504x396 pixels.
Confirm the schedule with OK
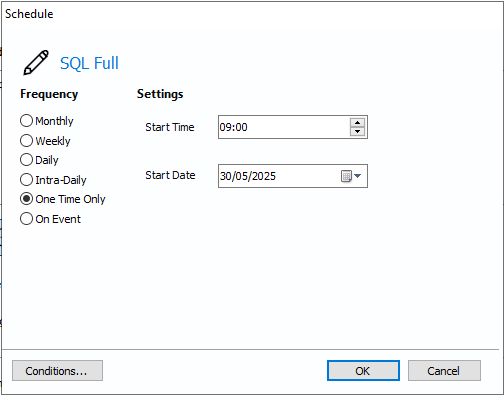(x=363, y=370)
